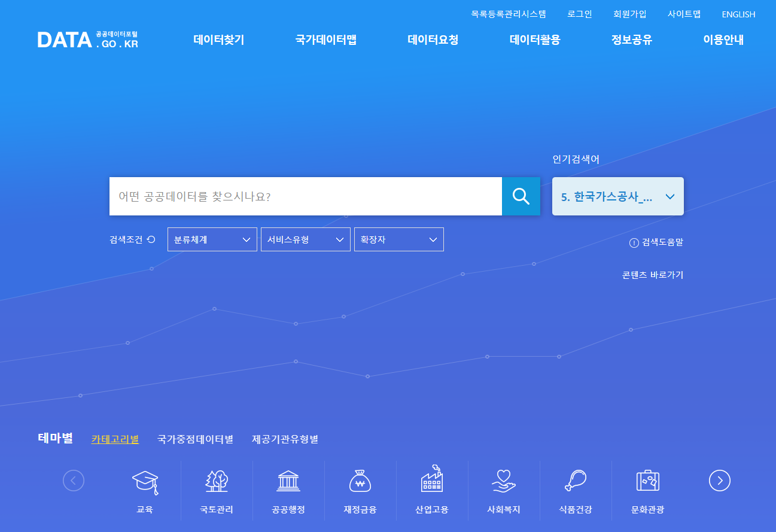Open the 사이트맵 sitemap link
The image size is (776, 532).
684,14
